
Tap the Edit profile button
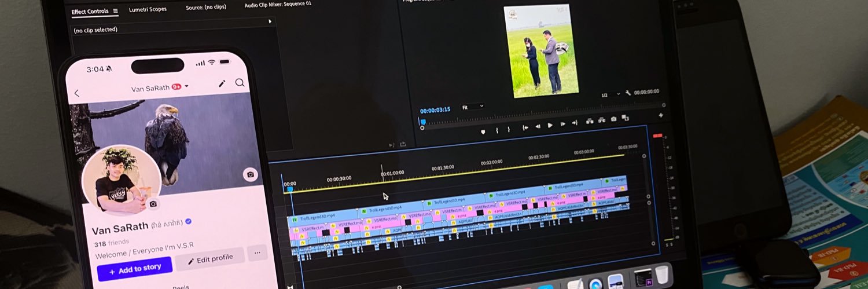[209, 259]
